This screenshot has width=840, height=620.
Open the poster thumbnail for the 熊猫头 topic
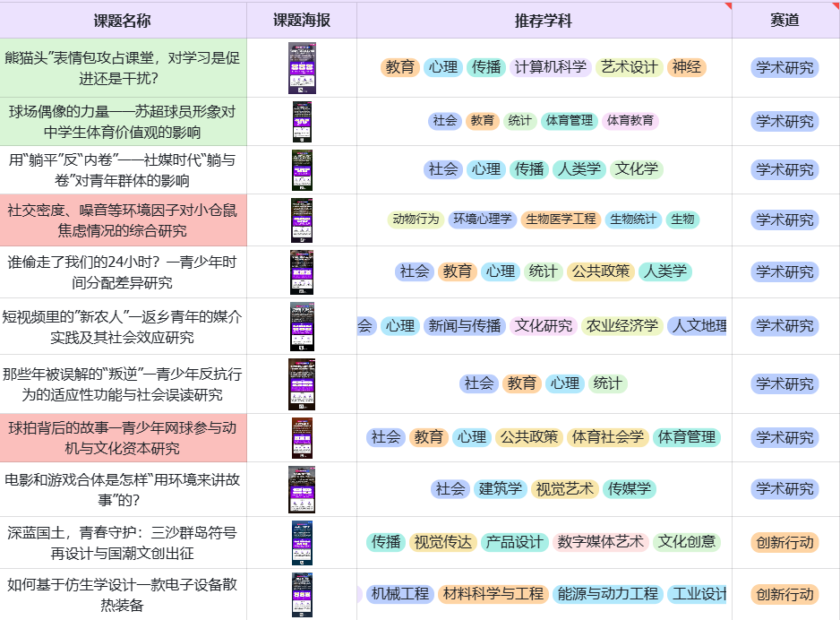pyautogui.click(x=303, y=67)
